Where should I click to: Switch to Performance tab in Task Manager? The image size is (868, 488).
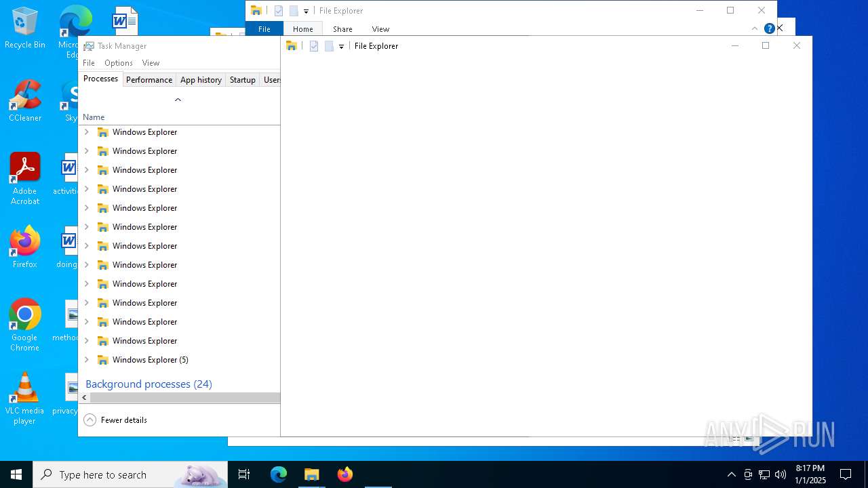(149, 80)
